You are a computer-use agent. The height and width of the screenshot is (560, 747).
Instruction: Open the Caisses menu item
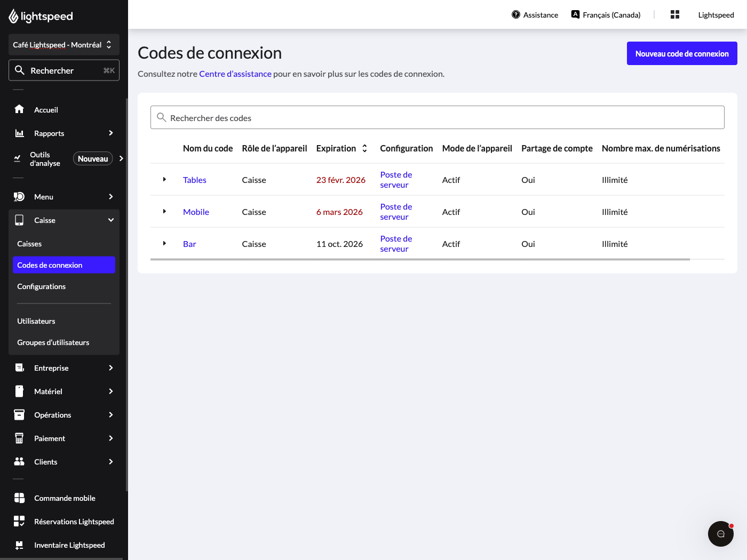64,244
